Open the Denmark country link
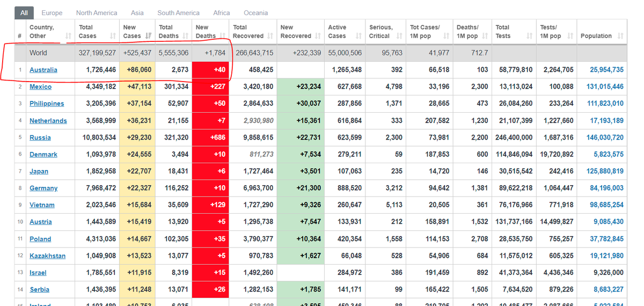The width and height of the screenshot is (644, 306). [43, 154]
